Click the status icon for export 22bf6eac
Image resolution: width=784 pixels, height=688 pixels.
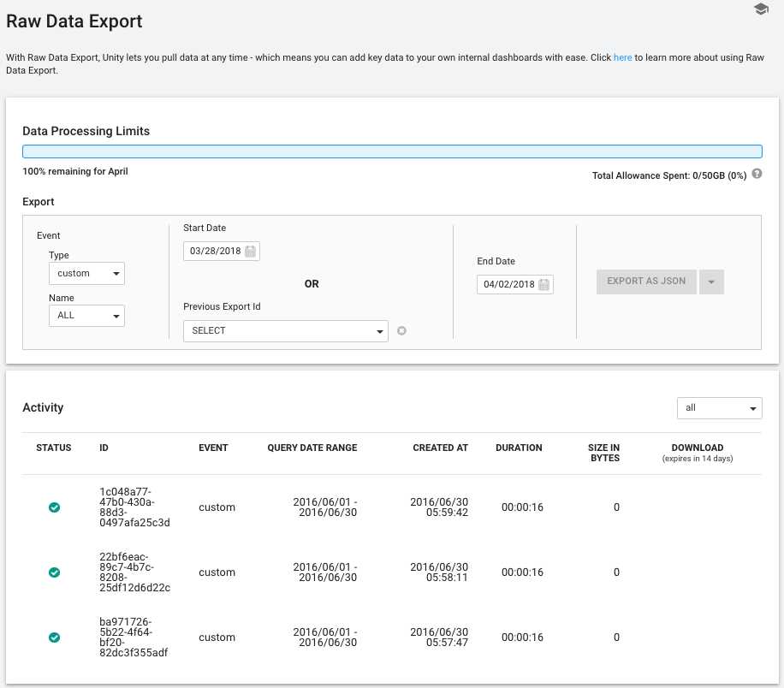tap(55, 572)
